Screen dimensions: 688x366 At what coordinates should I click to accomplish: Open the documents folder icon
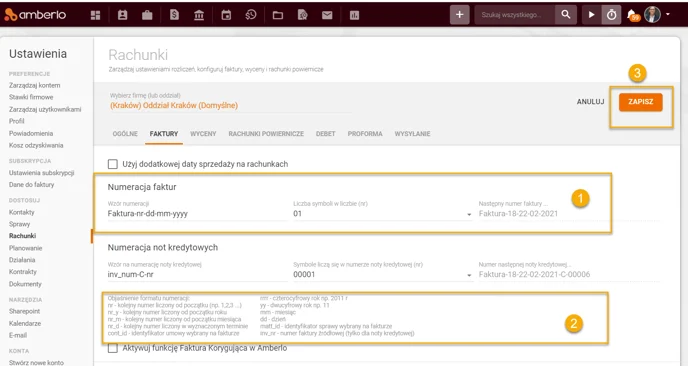(x=278, y=15)
